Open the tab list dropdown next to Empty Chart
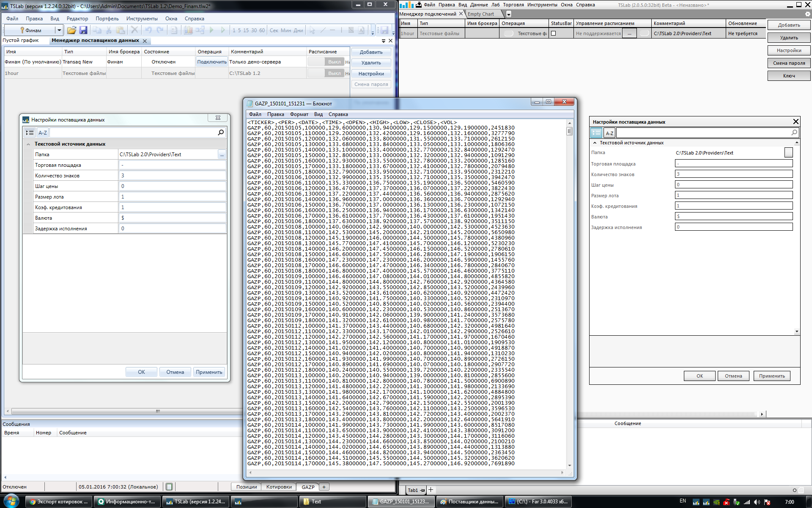This screenshot has height=508, width=812. 509,14
